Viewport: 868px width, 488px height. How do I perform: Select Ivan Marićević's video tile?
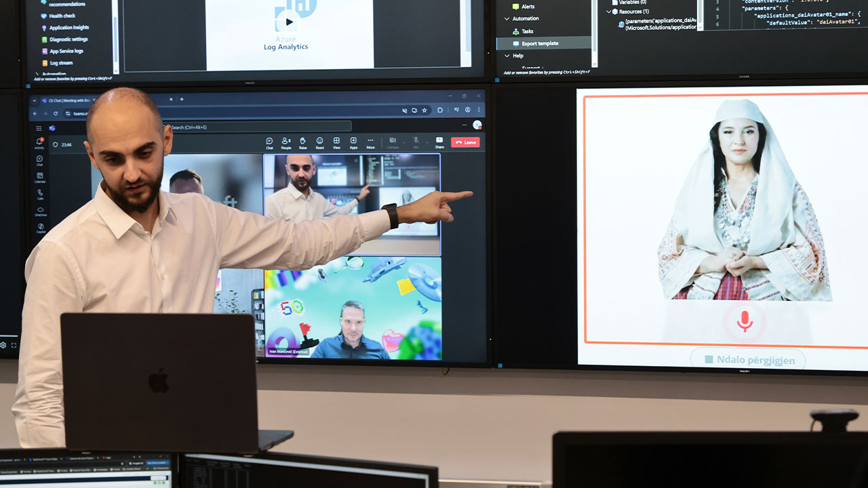352,308
